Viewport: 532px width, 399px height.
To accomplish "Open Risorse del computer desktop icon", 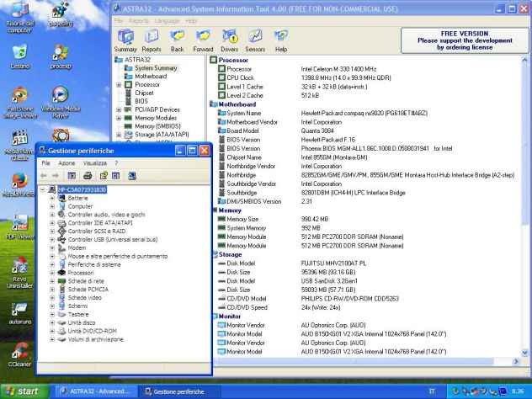I will click(19, 17).
